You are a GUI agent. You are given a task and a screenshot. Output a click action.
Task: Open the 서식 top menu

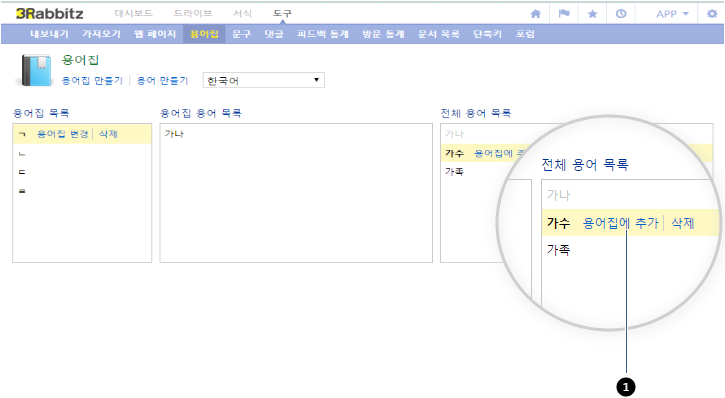[x=242, y=13]
